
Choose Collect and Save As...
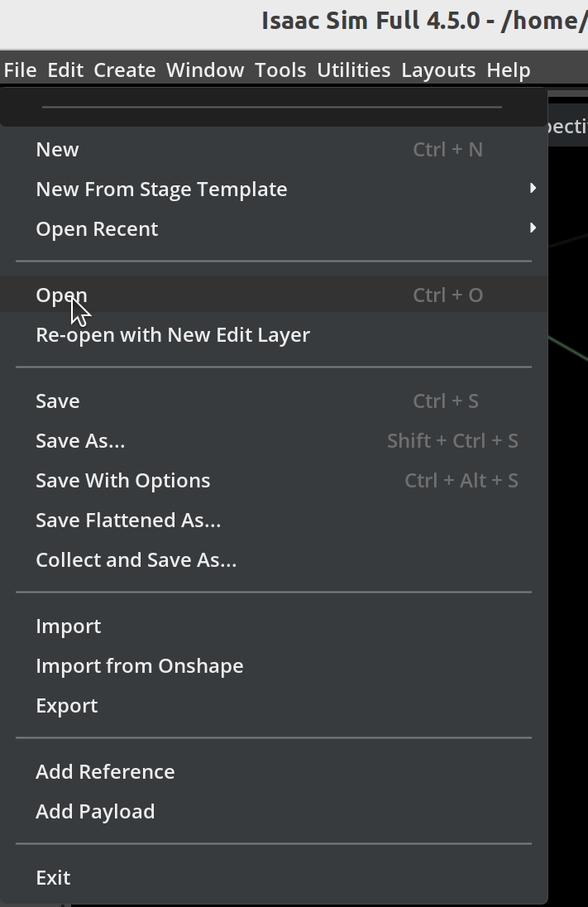click(x=136, y=560)
